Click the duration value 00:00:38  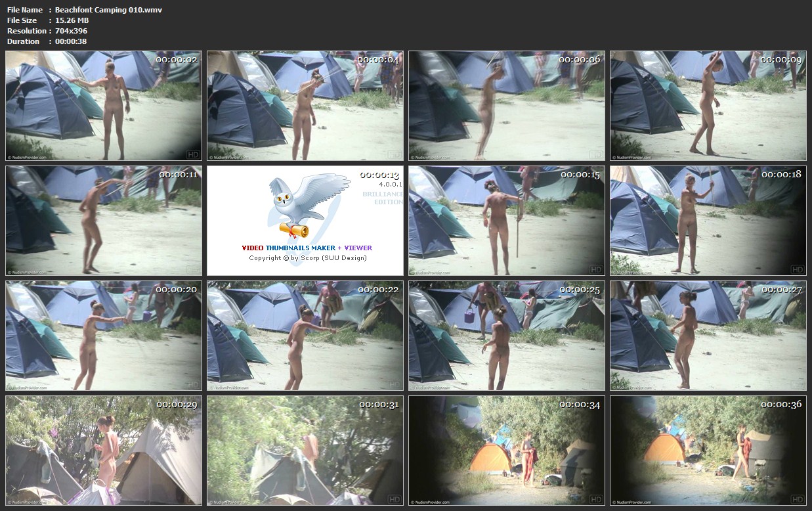[71, 41]
